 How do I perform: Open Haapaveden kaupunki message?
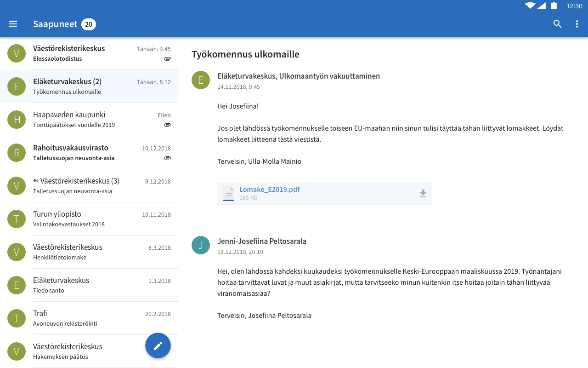(x=89, y=120)
